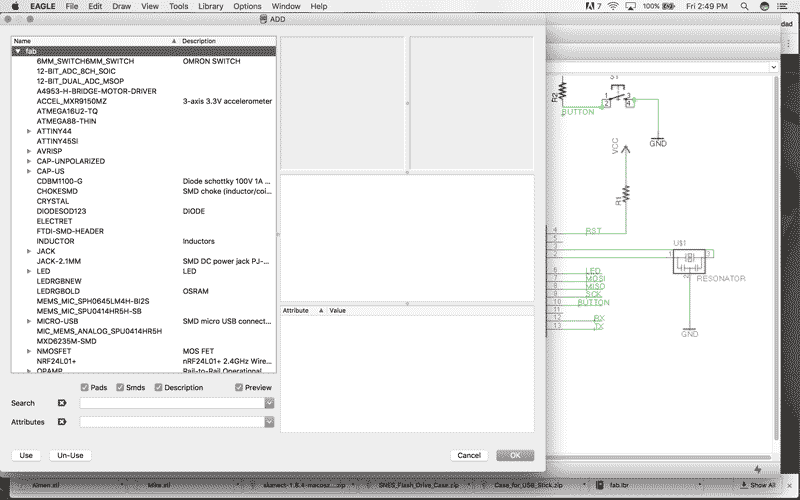Toggle the Preview checkbox
Image resolution: width=800 pixels, height=500 pixels.
[x=239, y=388]
